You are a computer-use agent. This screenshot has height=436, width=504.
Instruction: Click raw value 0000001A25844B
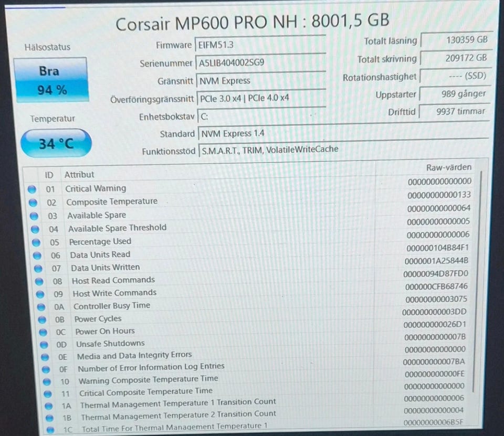pos(436,261)
